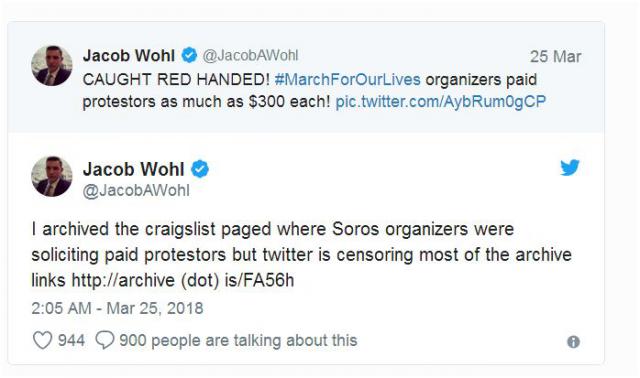Like the tweet via heart icon
The height and width of the screenshot is (378, 640).
42,340
